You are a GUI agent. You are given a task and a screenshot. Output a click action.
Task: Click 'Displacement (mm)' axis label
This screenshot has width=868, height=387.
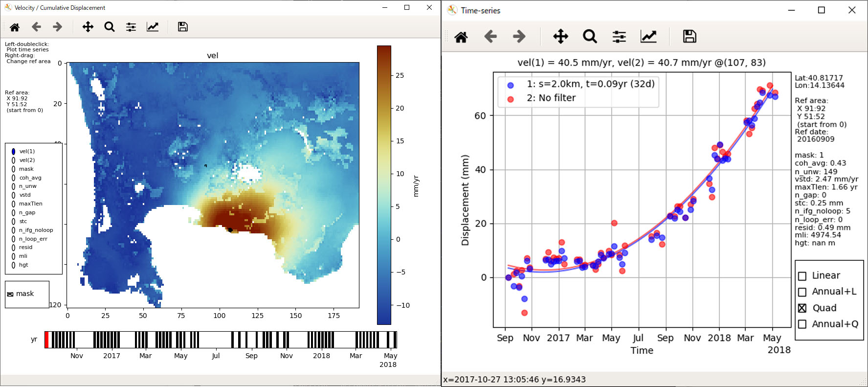[465, 200]
